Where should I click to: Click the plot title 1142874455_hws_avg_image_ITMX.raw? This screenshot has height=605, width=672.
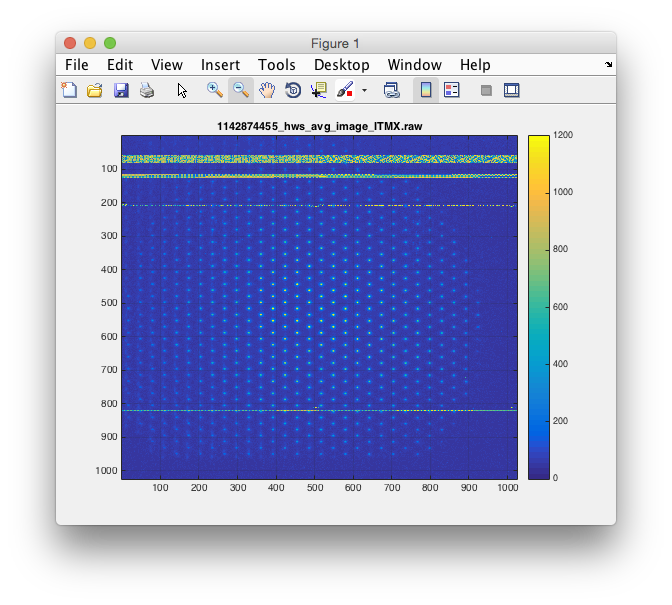click(320, 126)
